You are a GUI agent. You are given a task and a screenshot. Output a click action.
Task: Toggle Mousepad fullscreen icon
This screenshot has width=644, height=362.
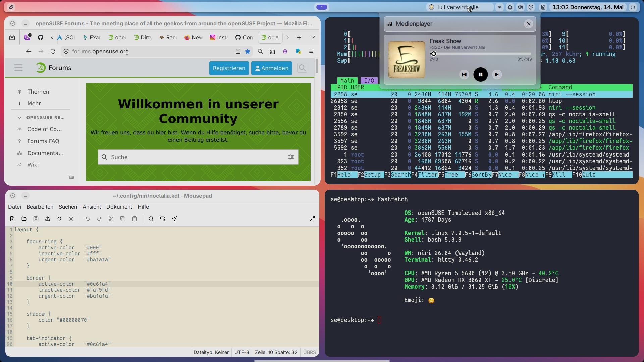click(x=312, y=219)
